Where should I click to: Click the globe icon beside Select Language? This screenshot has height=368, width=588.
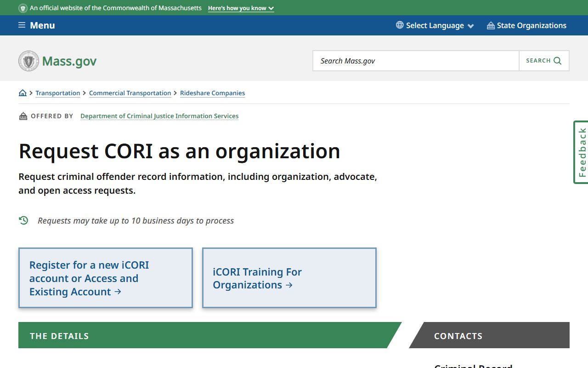coord(400,25)
